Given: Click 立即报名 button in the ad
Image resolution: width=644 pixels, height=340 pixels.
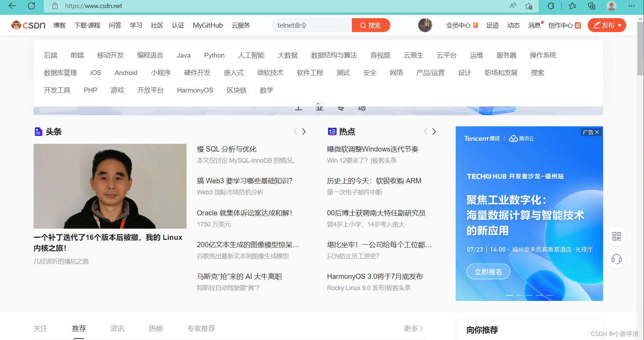Looking at the screenshot, I should coord(488,272).
